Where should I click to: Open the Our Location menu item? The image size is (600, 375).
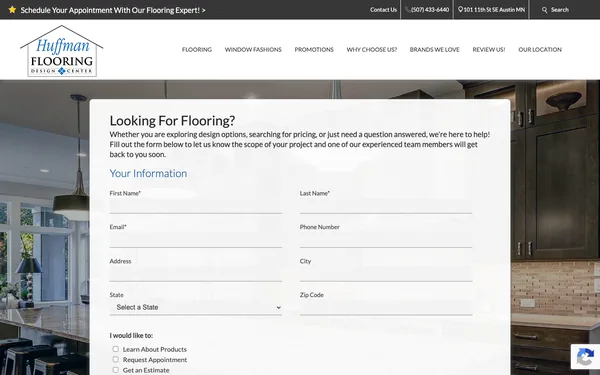click(540, 49)
